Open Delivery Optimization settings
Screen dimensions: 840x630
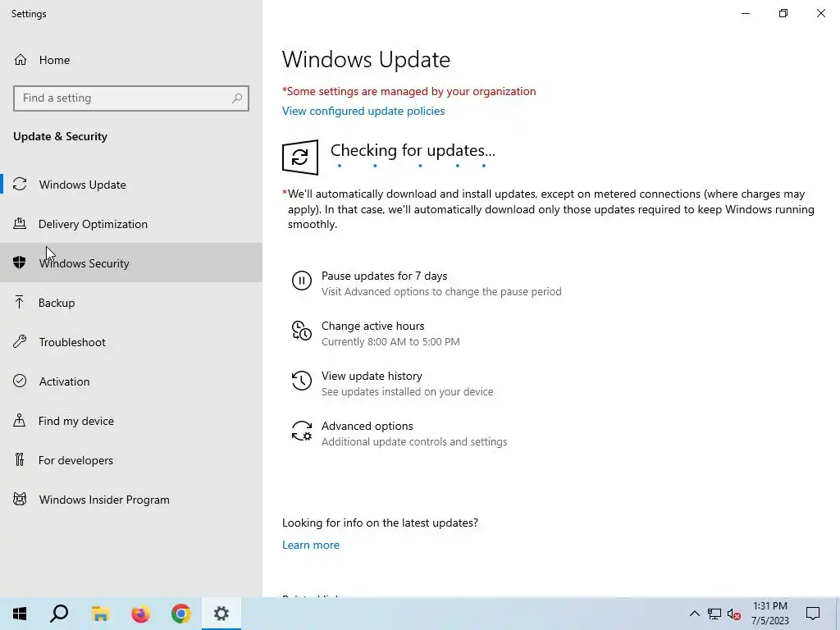pos(131,223)
